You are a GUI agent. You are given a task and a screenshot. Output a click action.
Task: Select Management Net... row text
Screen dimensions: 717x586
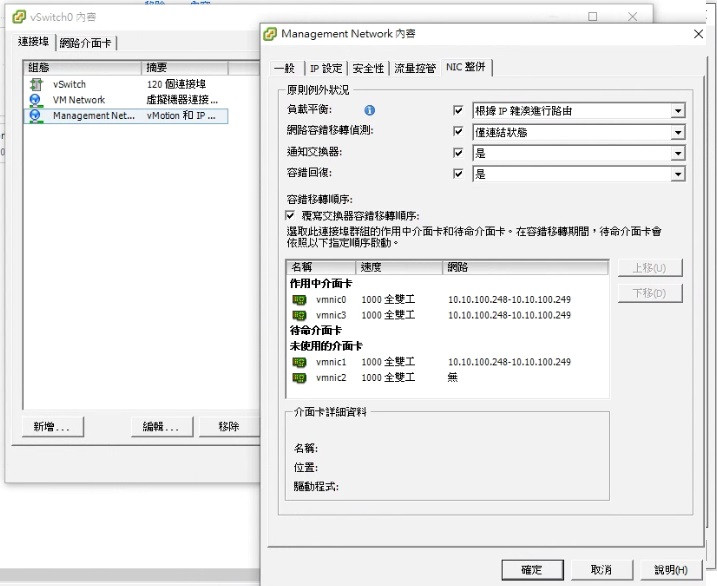coord(94,116)
